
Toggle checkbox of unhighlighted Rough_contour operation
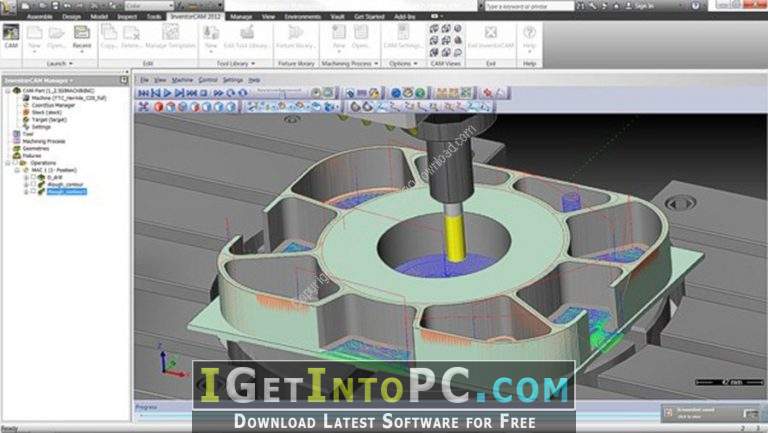coord(34,184)
